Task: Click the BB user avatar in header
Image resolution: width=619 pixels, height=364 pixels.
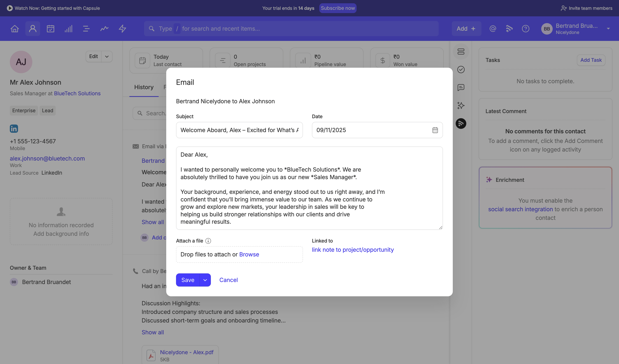Action: pos(547,29)
